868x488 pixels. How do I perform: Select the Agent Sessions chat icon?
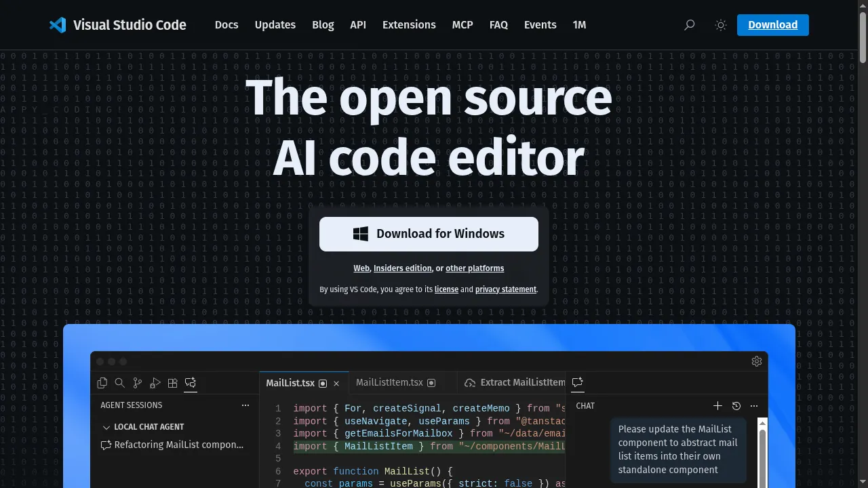191,383
